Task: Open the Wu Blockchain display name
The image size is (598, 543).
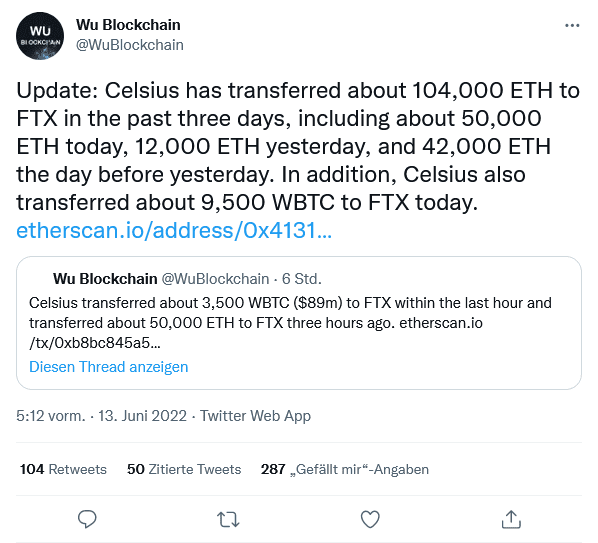Action: [128, 25]
